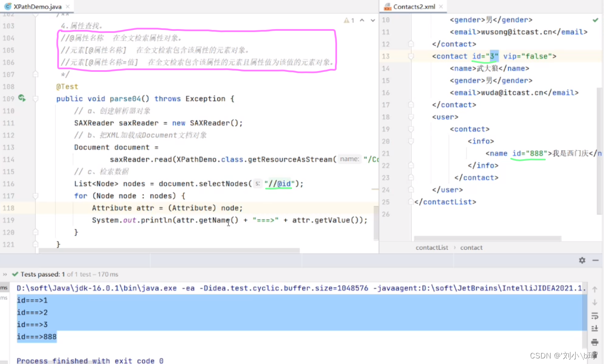Click console output line id===>888
Screen dimensions: 604x364
pos(36,337)
